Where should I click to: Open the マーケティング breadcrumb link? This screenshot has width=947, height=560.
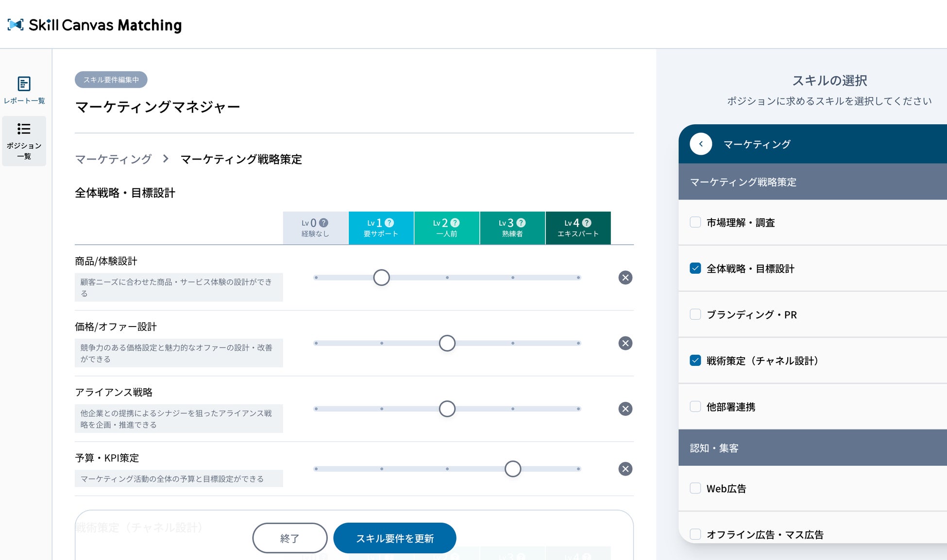pyautogui.click(x=113, y=159)
